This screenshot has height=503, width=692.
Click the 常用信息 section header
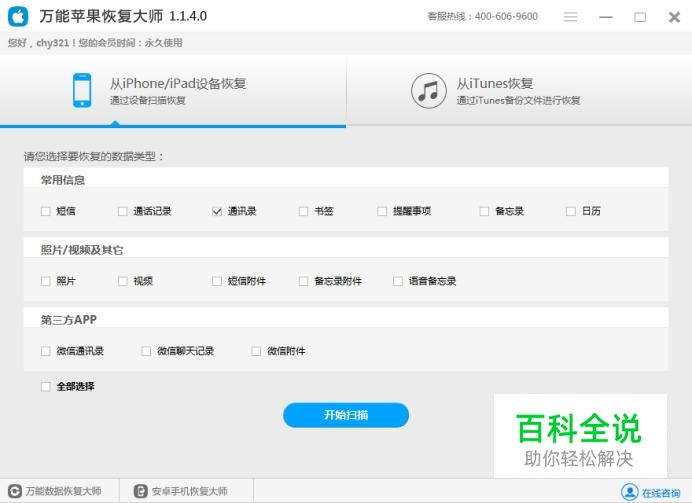[x=63, y=180]
